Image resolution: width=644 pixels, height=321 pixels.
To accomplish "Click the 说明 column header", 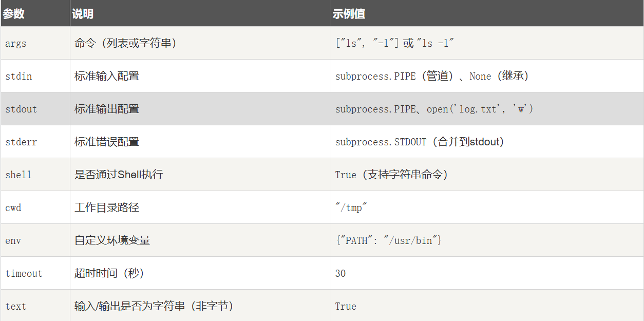I will point(83,14).
